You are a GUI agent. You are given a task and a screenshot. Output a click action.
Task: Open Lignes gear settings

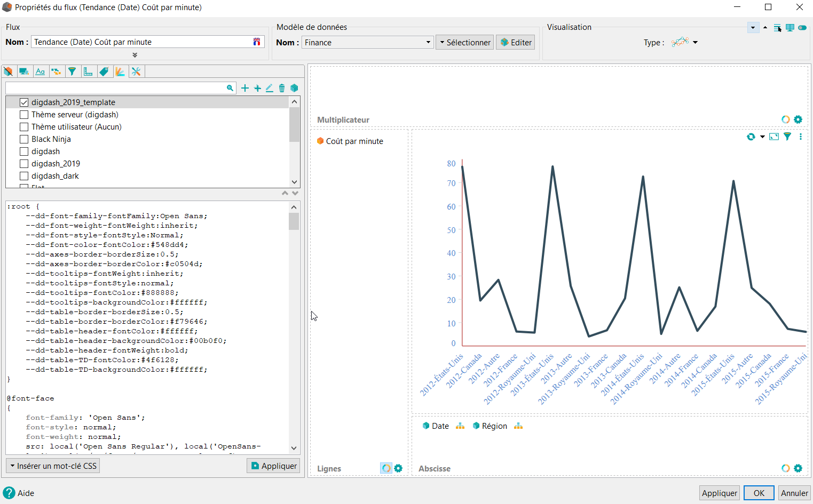pos(398,468)
